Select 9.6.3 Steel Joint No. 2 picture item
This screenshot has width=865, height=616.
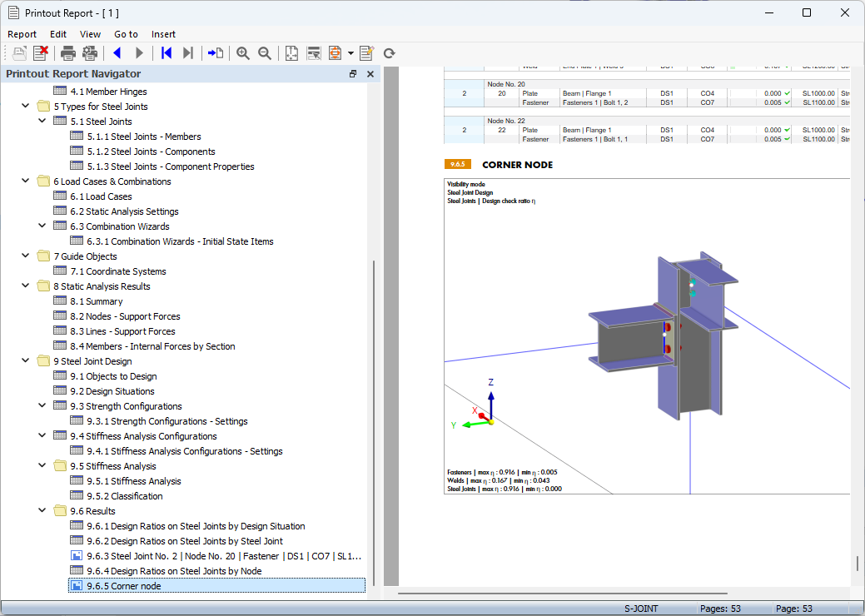[224, 556]
